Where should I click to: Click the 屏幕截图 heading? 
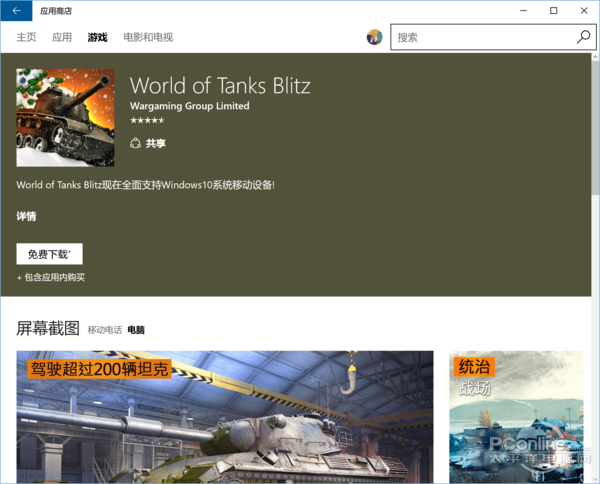(x=48, y=328)
